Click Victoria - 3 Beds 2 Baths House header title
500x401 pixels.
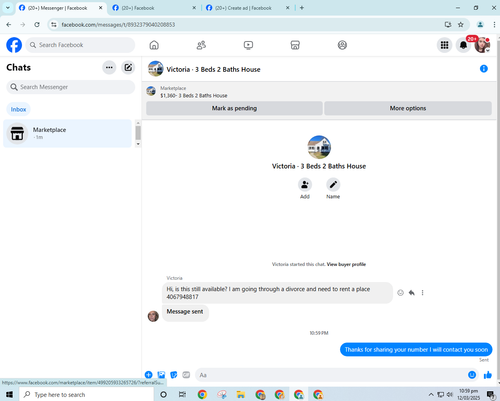pos(213,69)
